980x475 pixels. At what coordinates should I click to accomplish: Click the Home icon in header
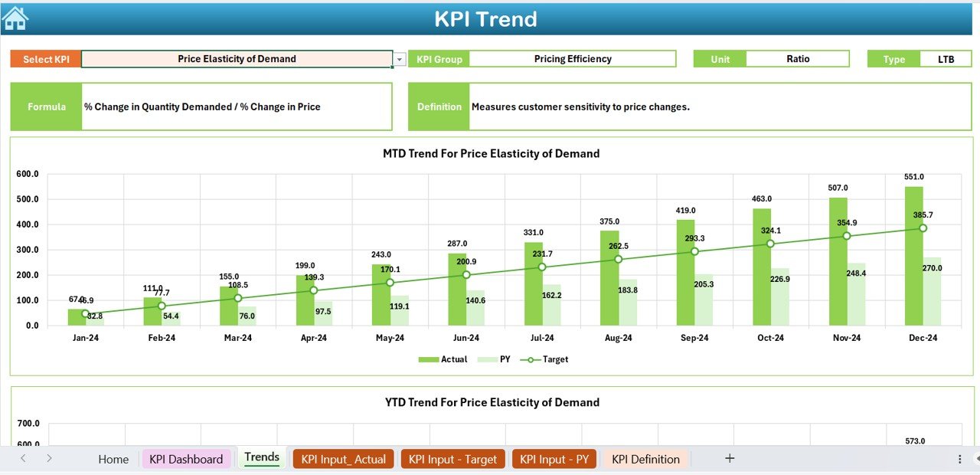point(15,18)
